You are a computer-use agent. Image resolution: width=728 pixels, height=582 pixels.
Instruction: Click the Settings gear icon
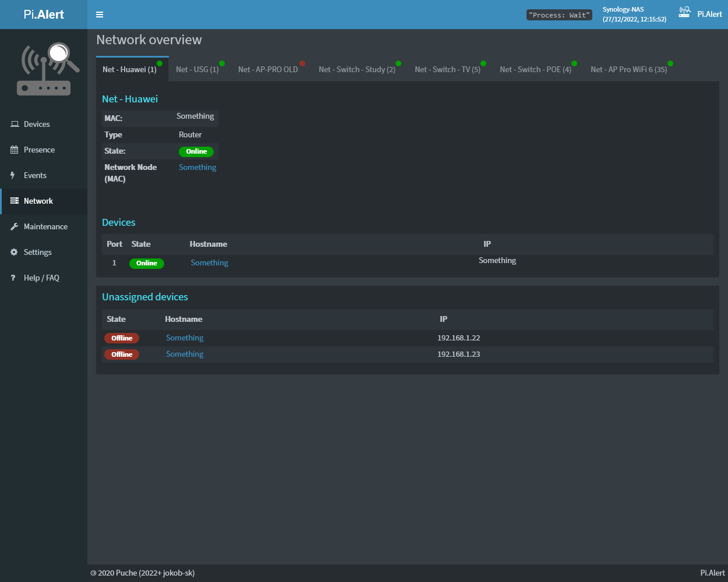tap(15, 253)
